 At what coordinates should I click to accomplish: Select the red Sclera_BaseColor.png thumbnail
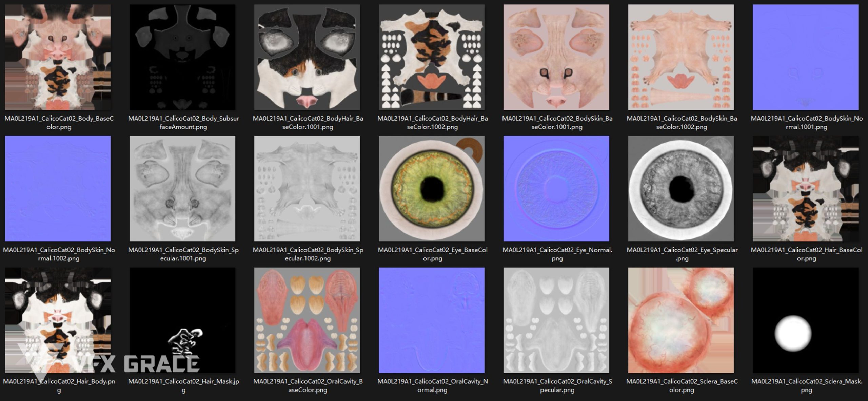(x=681, y=320)
